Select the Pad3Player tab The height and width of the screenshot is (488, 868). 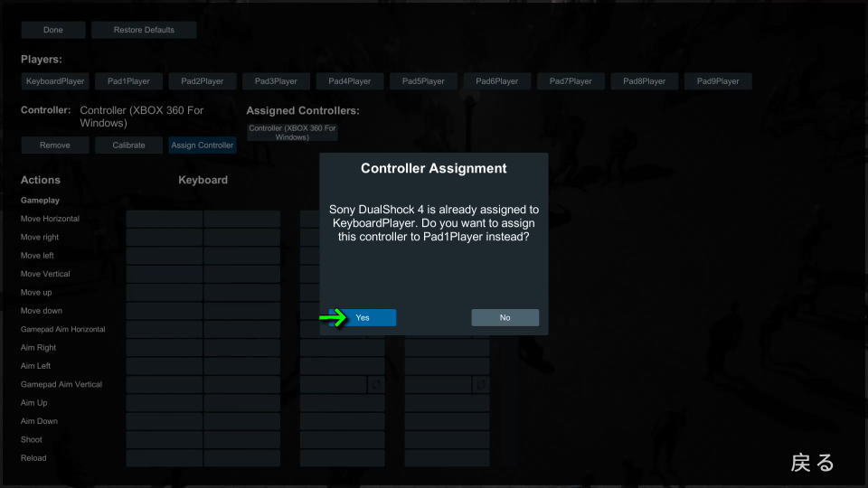click(x=276, y=81)
